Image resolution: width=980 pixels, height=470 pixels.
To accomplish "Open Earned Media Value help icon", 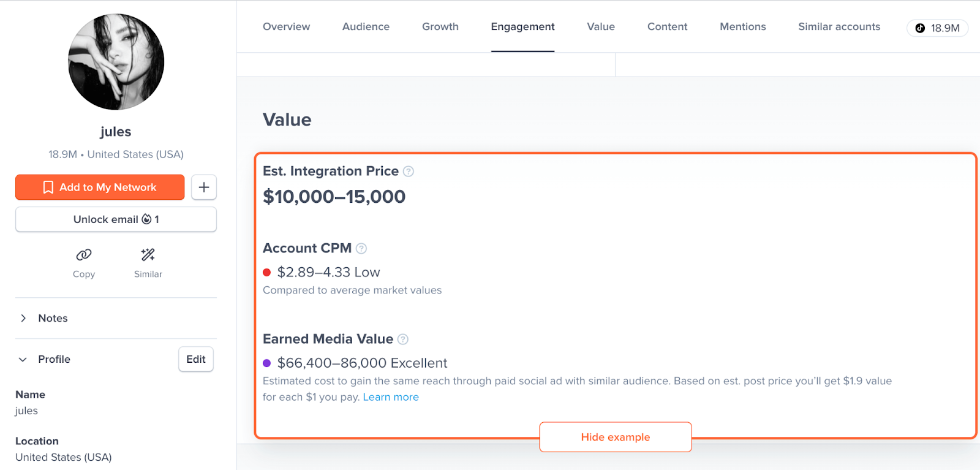I will tap(403, 339).
